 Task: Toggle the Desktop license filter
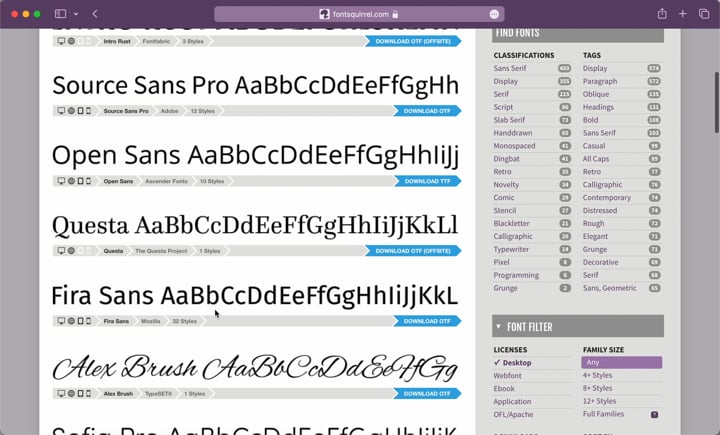(x=512, y=362)
